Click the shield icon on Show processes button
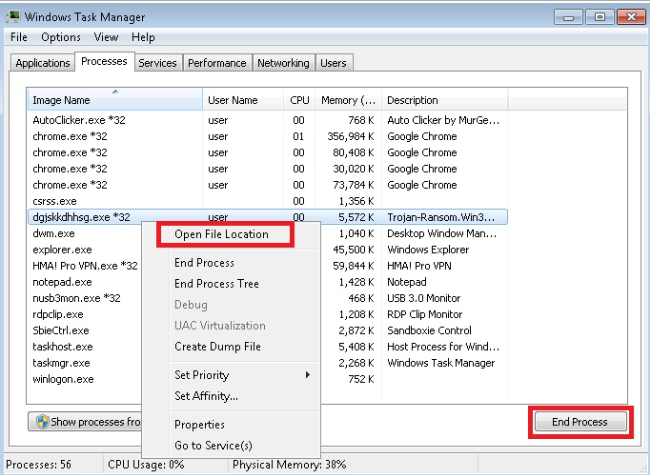Image resolution: width=650 pixels, height=475 pixels. coord(42,421)
